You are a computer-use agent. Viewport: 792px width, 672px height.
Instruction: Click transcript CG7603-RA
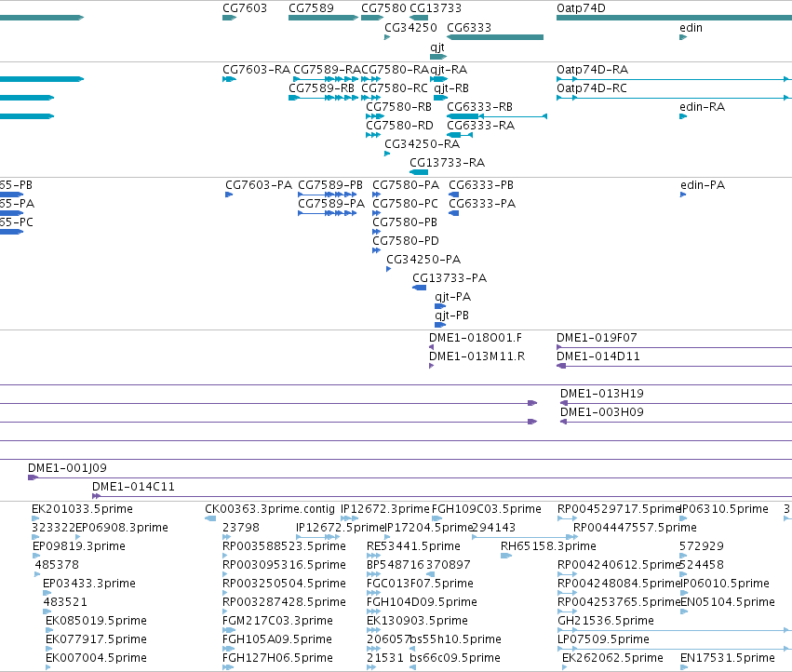pos(256,69)
